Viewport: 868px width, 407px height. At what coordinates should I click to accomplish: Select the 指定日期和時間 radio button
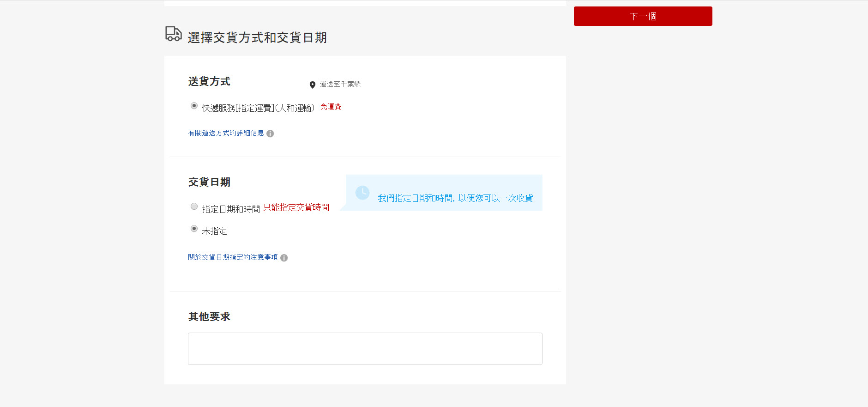pos(194,207)
